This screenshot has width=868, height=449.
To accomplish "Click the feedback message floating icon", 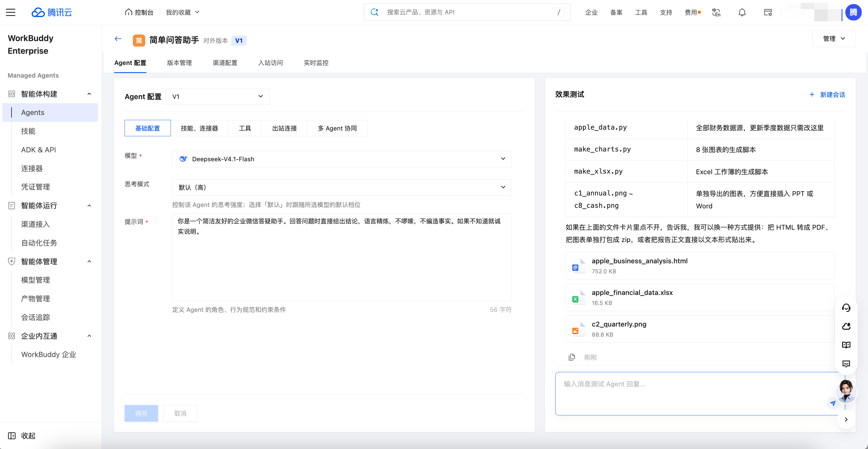I will coord(846,363).
